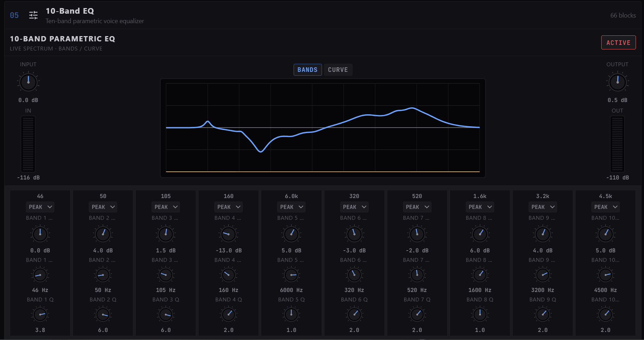The height and width of the screenshot is (340, 644).
Task: Click Band 8 gain knob showing 6.0 dB
Action: 480,234
